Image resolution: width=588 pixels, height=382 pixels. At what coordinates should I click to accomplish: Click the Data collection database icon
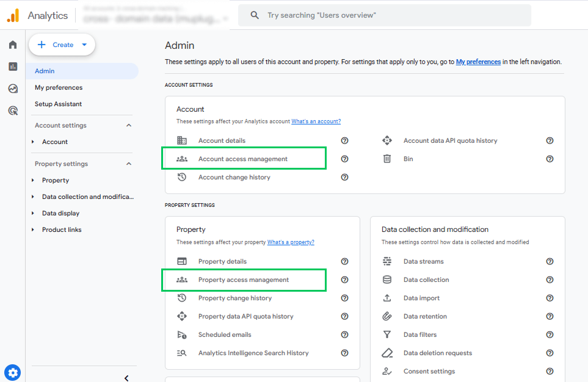[x=387, y=279]
